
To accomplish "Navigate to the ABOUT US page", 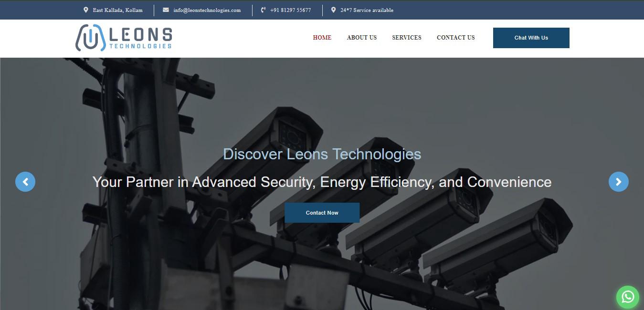I will pyautogui.click(x=361, y=38).
